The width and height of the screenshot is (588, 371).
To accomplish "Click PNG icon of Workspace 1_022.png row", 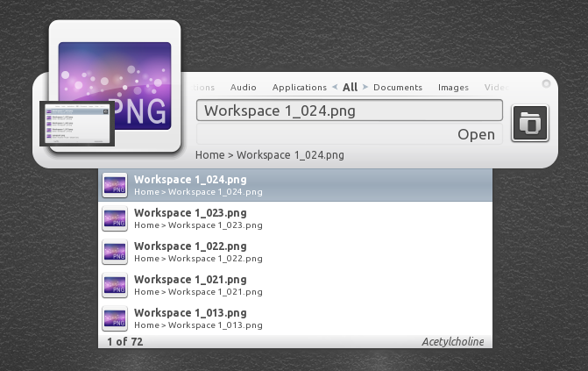I will [115, 252].
